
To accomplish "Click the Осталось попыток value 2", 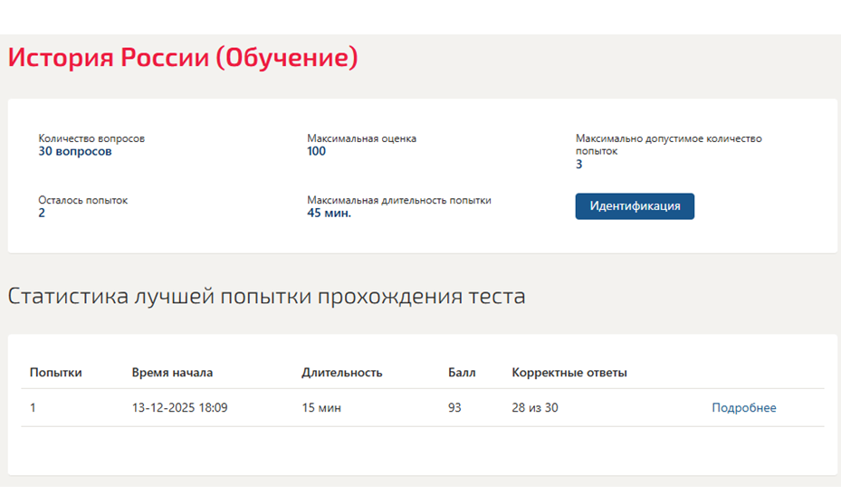I will coord(42,213).
